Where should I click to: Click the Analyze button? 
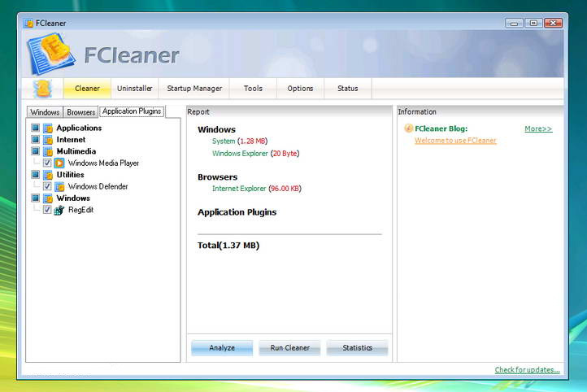pyautogui.click(x=222, y=348)
